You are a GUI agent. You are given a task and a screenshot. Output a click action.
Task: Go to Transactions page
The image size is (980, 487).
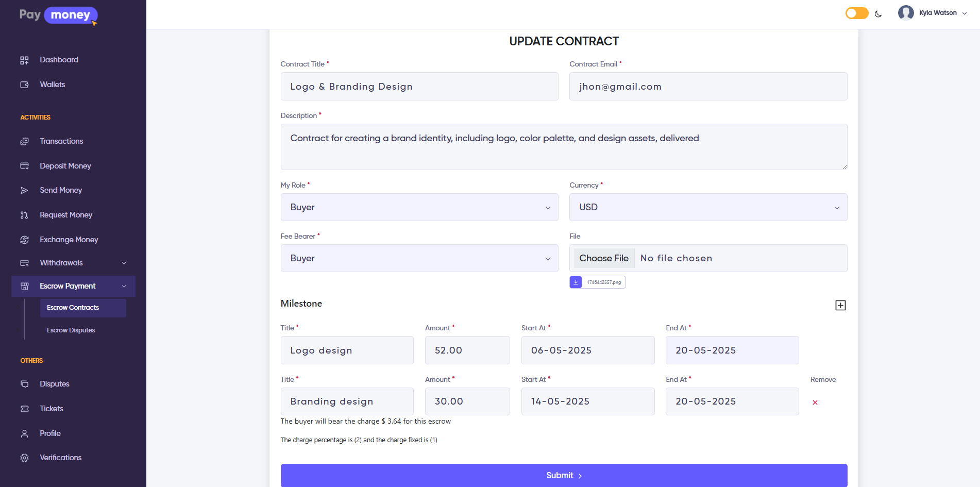coord(61,141)
